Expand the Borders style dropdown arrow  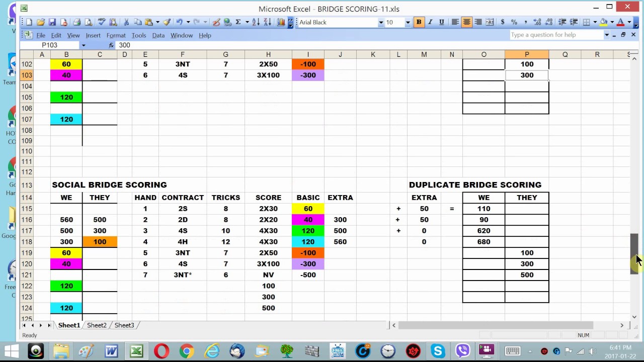(x=595, y=22)
